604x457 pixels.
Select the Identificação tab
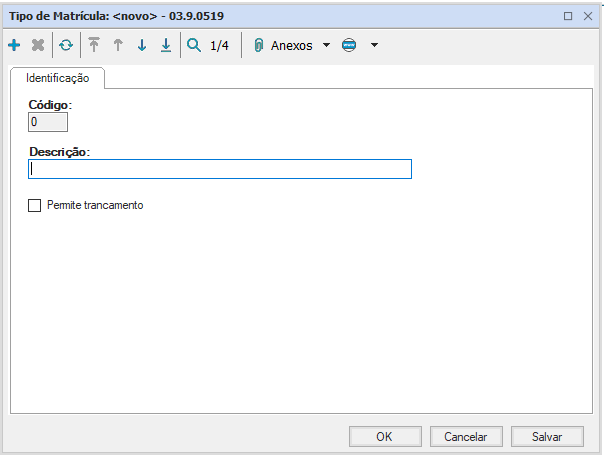pos(58,78)
